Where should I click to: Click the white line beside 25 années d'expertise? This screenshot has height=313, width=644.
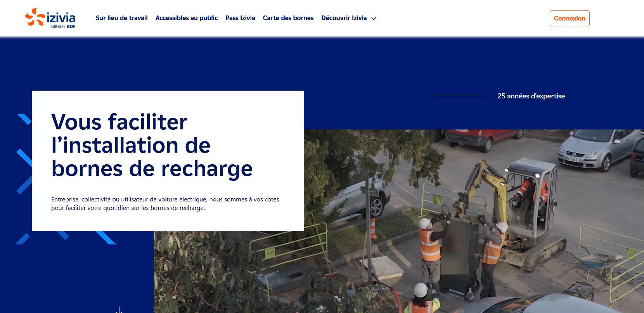(459, 96)
